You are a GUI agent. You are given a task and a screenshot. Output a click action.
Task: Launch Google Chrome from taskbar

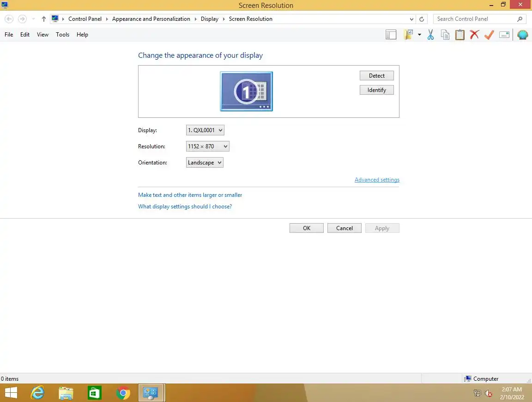123,393
